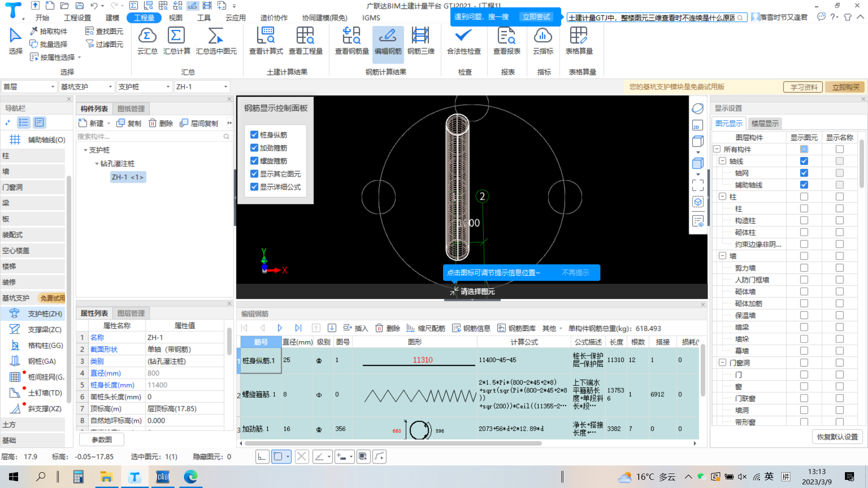This screenshot has width=868, height=488.
Task: Open the 支护桩 type dropdown
Action: [x=144, y=87]
